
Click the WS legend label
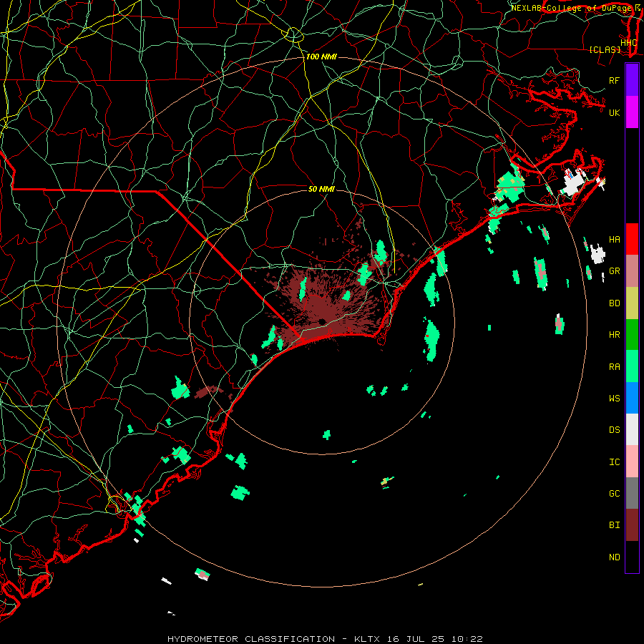(614, 398)
